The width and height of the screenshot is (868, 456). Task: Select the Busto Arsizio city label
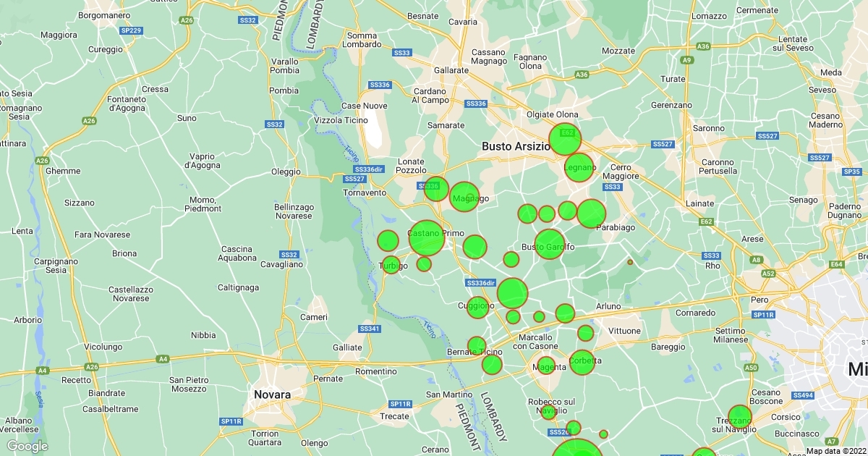point(516,146)
